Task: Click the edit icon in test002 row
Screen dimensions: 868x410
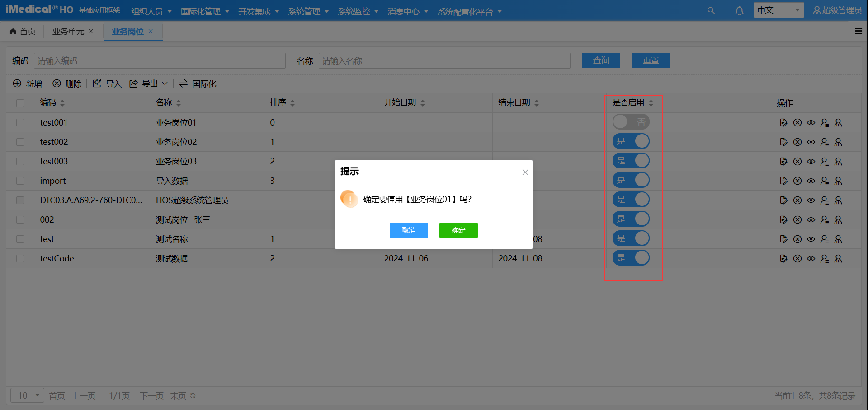Action: coord(784,142)
